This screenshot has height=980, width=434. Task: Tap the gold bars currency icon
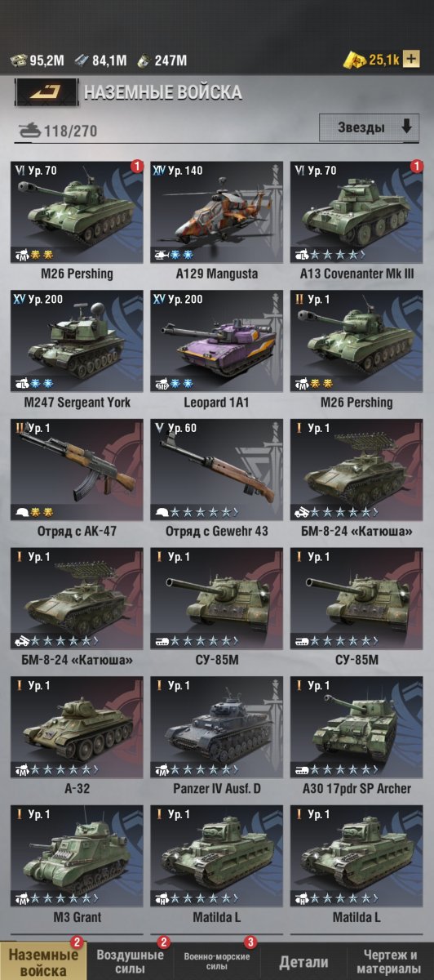tap(354, 60)
